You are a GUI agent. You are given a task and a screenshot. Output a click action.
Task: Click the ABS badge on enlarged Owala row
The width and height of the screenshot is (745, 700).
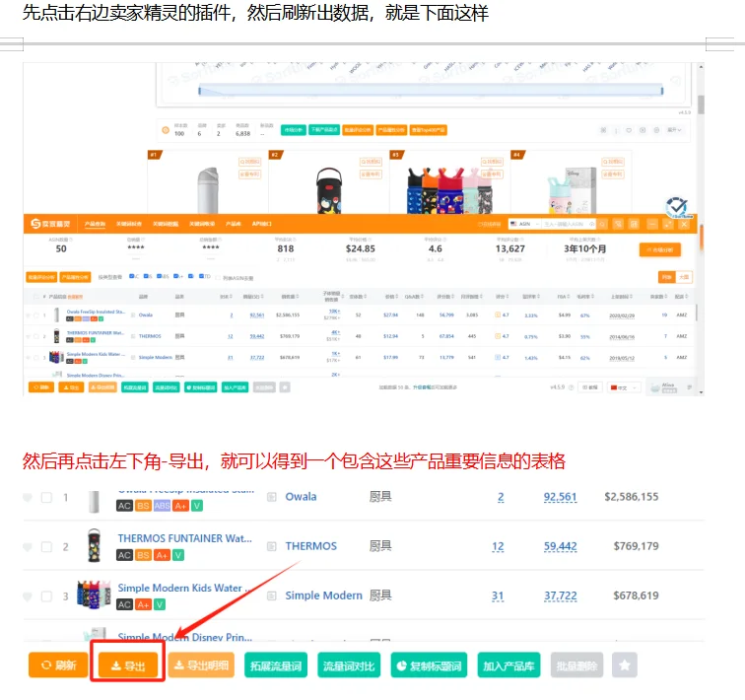click(162, 506)
